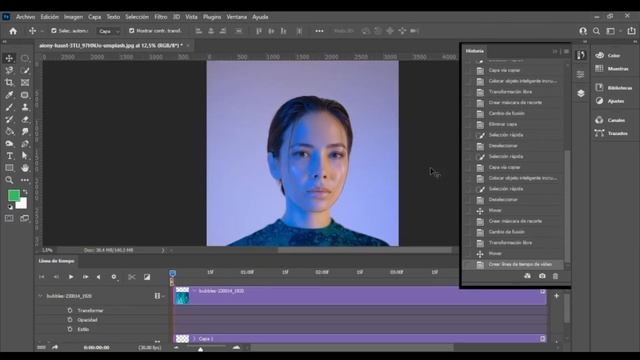Open the Archivo menu
Image resolution: width=640 pixels, height=360 pixels.
[25, 17]
